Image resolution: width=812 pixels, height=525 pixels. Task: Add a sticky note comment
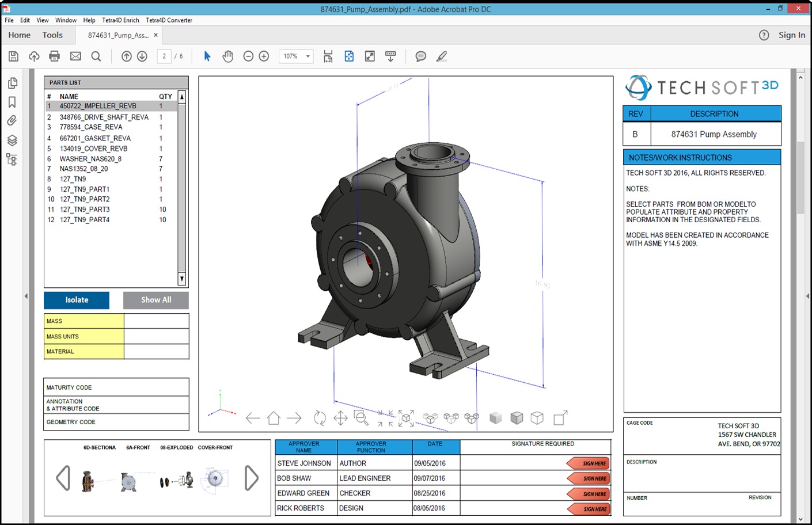coord(421,56)
